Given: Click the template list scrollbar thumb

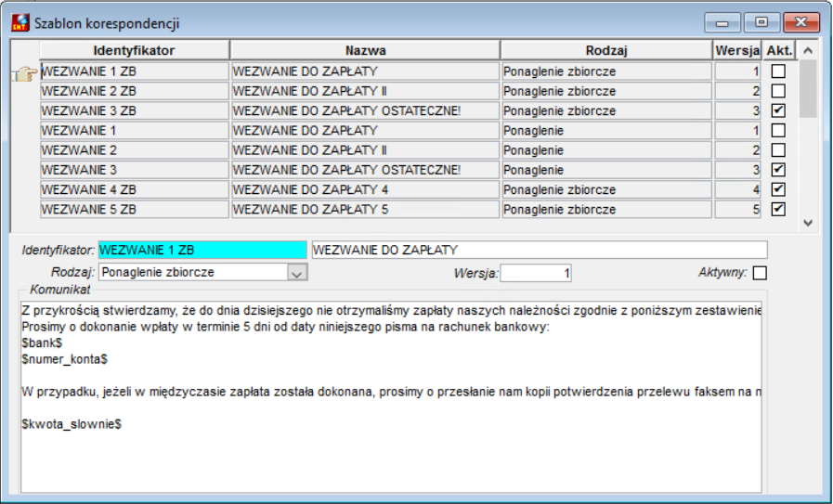Looking at the screenshot, I should click(x=808, y=88).
